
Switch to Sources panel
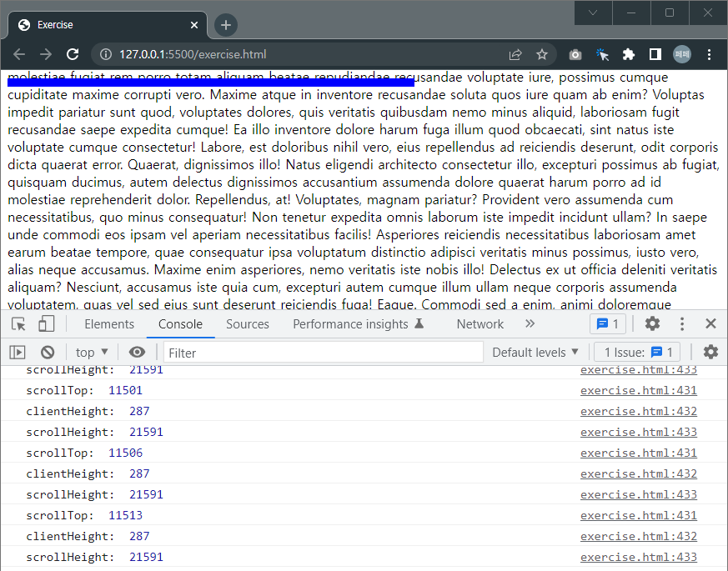pos(248,324)
